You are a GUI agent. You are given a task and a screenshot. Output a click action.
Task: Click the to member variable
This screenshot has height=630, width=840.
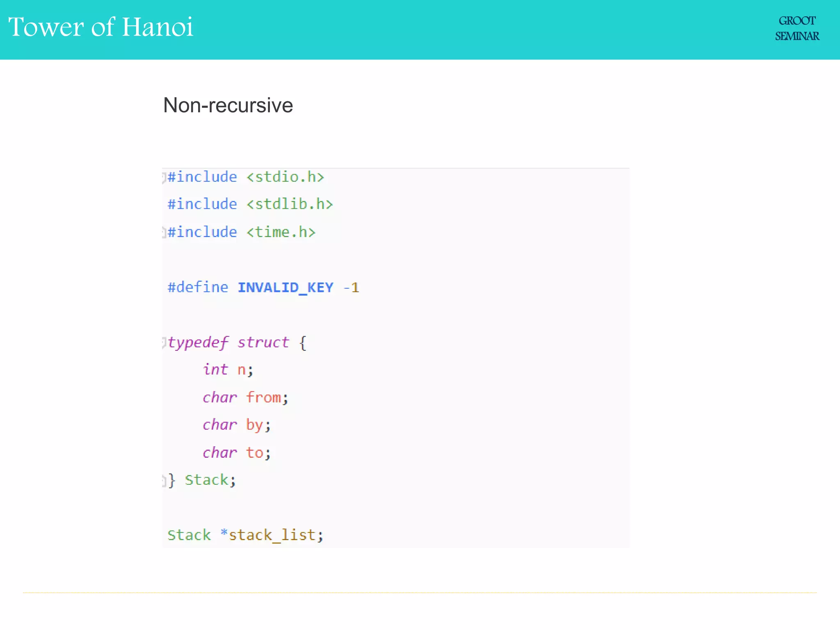point(255,453)
